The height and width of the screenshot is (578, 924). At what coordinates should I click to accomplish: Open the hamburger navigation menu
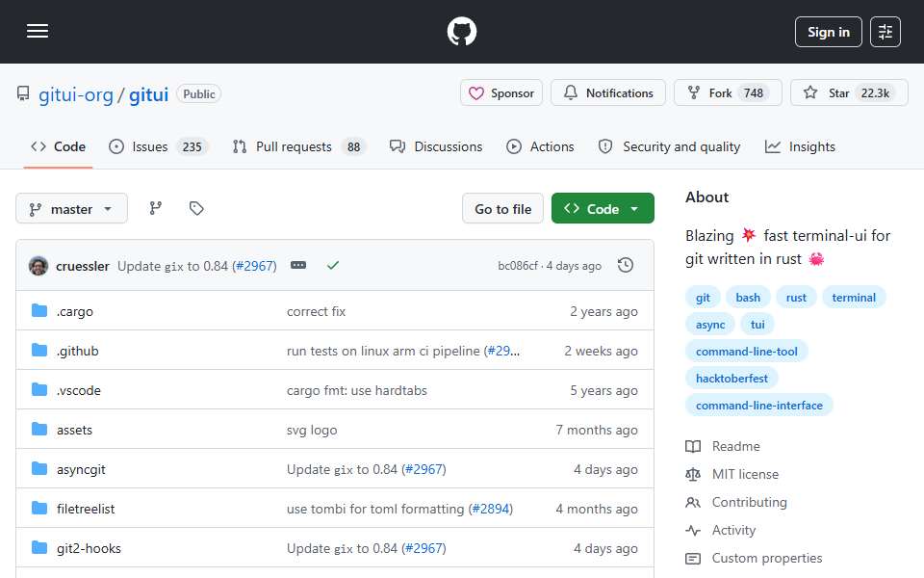click(38, 31)
